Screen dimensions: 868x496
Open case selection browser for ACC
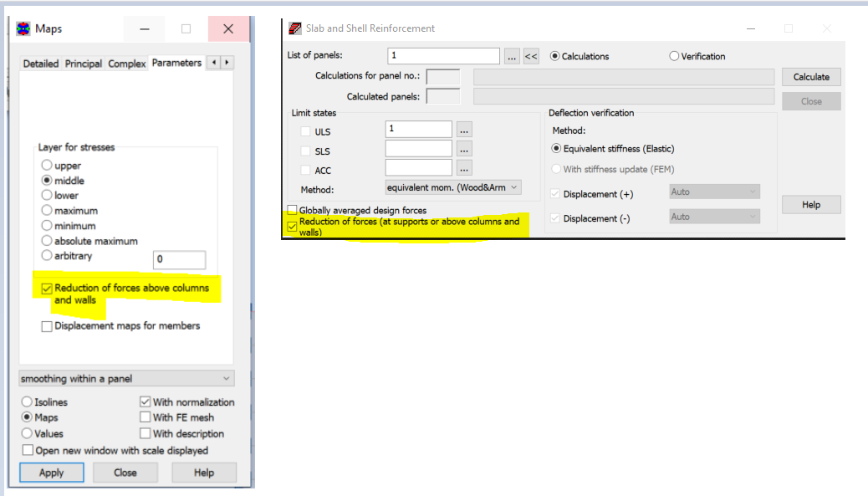pyautogui.click(x=464, y=167)
